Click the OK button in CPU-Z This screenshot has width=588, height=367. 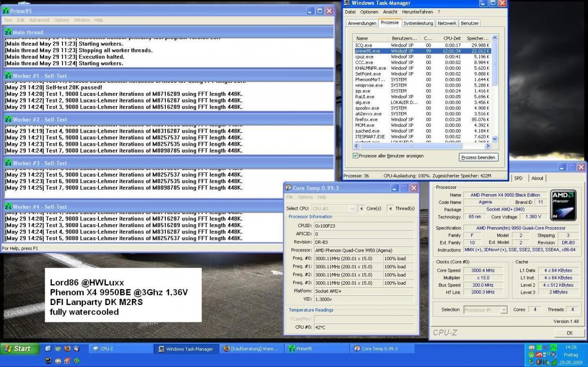(570, 333)
